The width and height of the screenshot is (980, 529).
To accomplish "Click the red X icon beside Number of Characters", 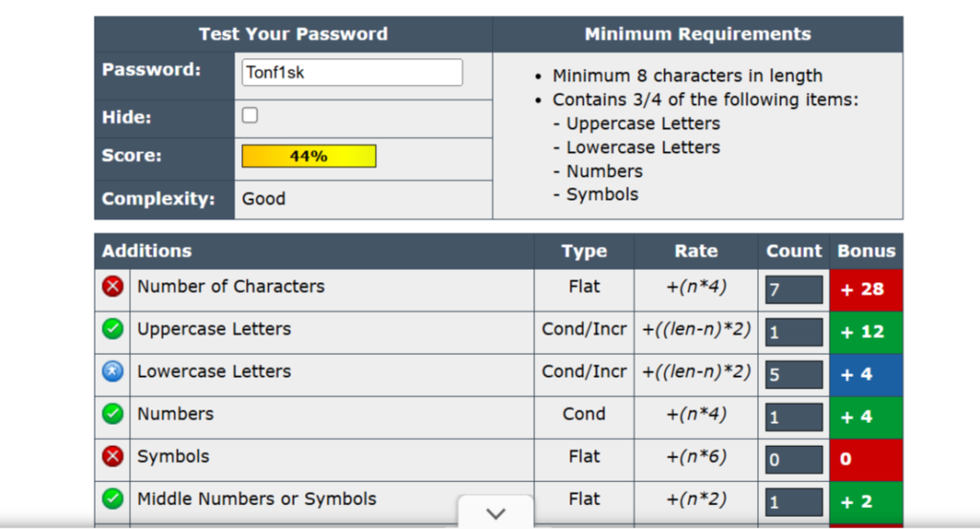I will pyautogui.click(x=113, y=287).
